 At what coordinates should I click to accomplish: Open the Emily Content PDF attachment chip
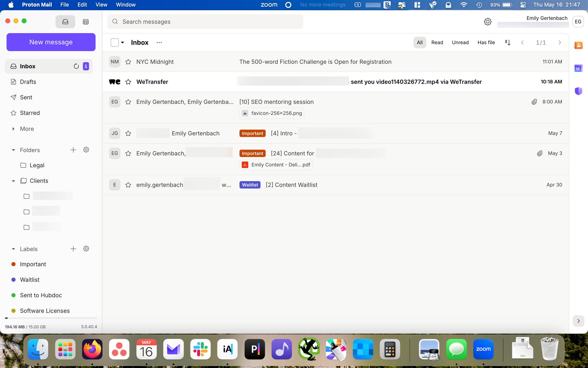[x=276, y=165]
